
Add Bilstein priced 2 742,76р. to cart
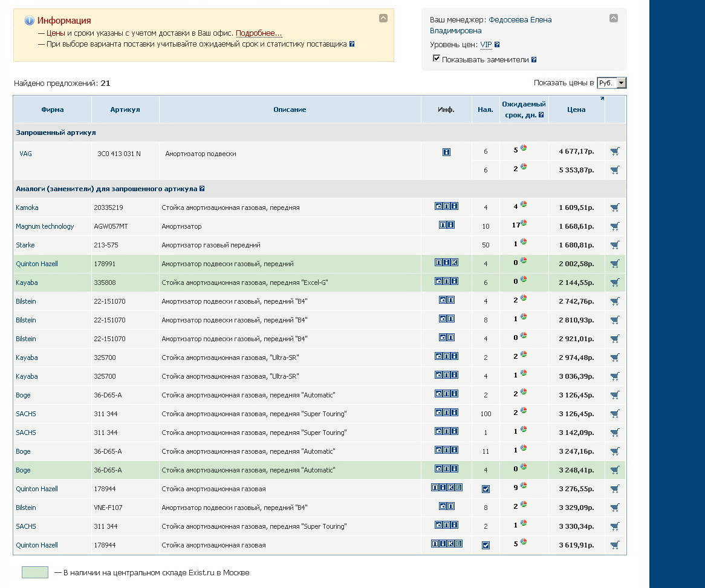tap(615, 301)
